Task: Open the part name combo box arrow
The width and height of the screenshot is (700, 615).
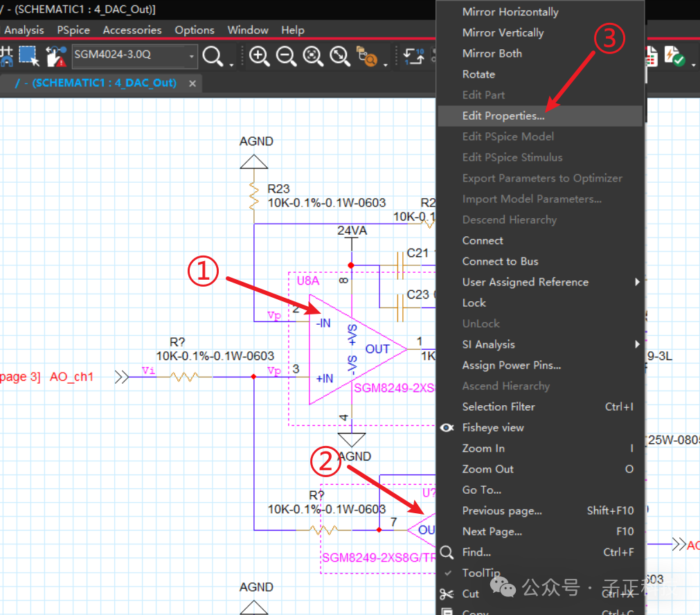Action: click(192, 56)
